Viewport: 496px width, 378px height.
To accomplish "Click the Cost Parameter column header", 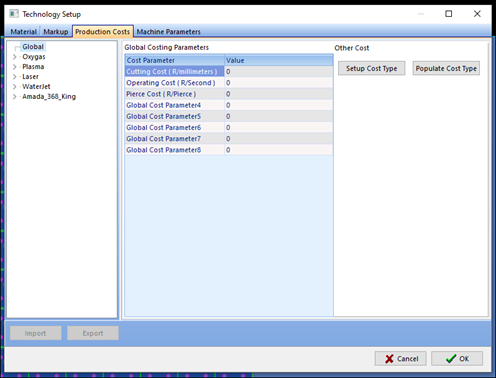I will (x=175, y=60).
